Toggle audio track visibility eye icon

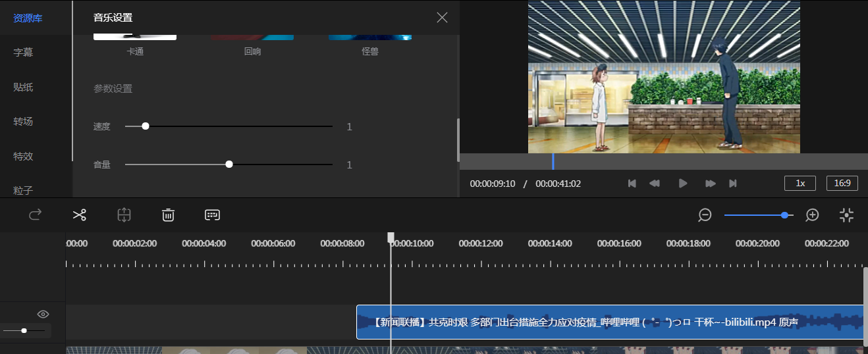pos(43,315)
